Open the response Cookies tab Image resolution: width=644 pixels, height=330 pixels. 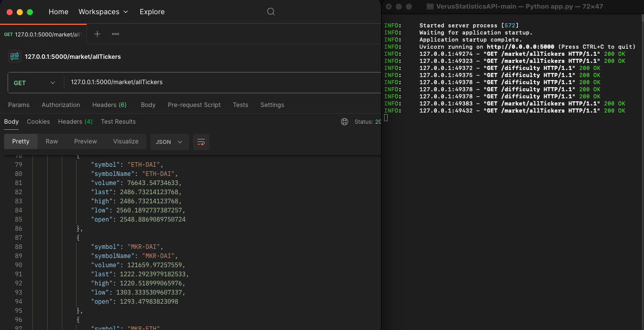point(39,122)
